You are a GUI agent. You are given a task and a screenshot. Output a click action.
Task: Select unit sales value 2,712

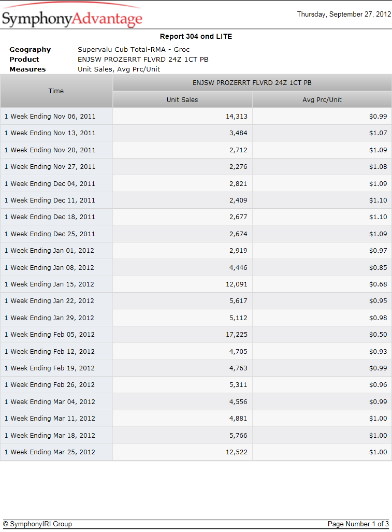pos(238,150)
